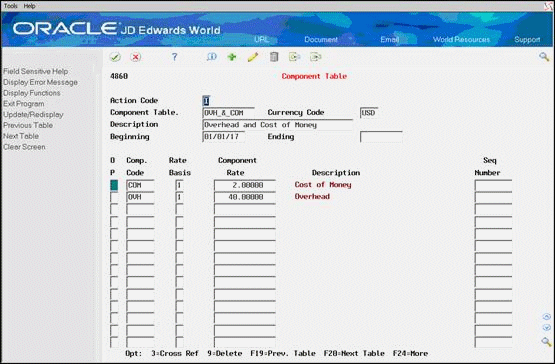The width and height of the screenshot is (555, 364).
Task: Go to Next Table via sidebar
Action: (21, 136)
